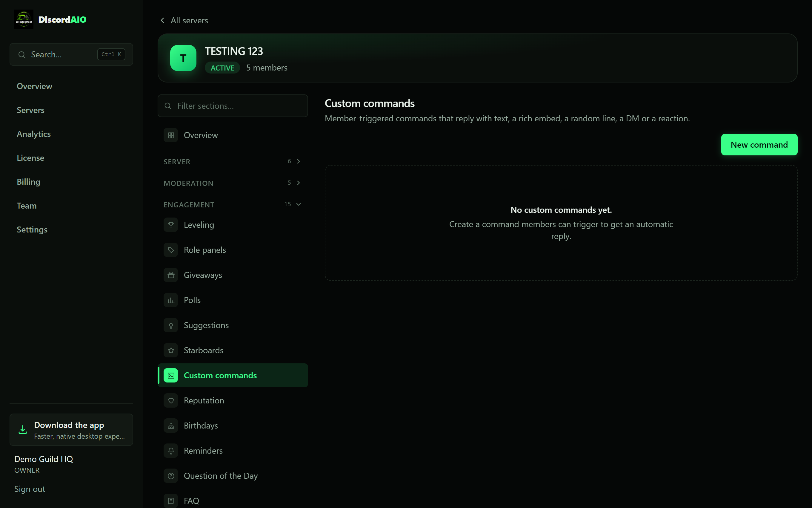Click the Polls bar chart icon
Image resolution: width=812 pixels, height=508 pixels.
coord(171,300)
